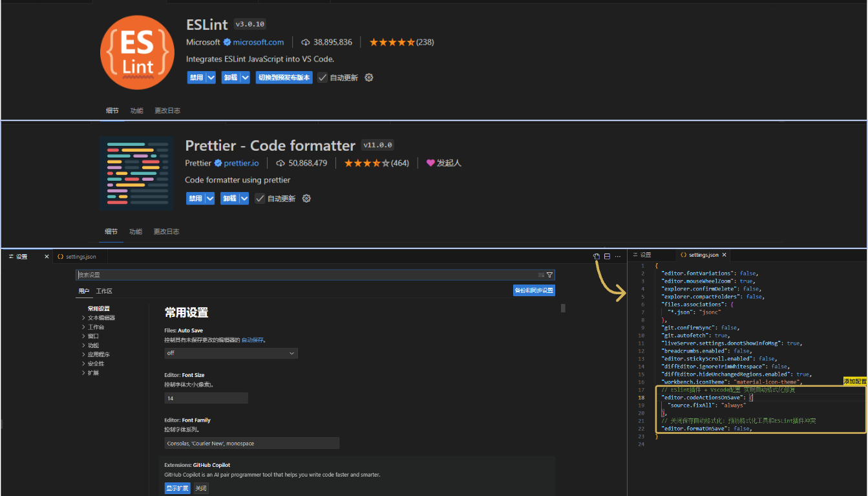Expand 安全性 settings category
This screenshot has height=496, width=868.
83,364
